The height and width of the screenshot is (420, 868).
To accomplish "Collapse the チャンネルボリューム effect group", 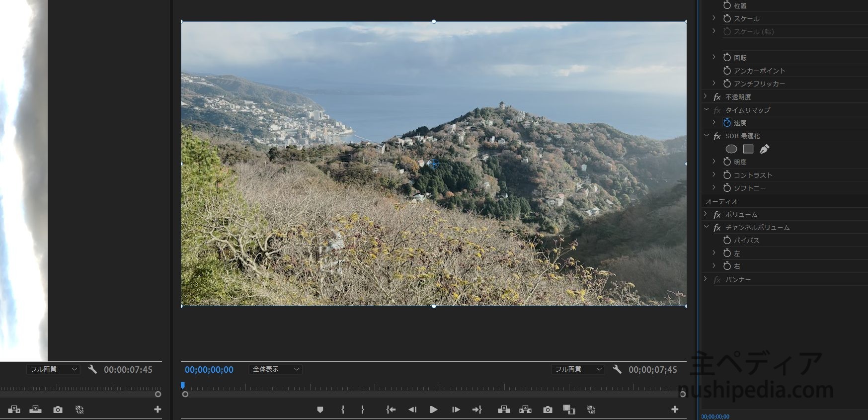I will coord(706,227).
